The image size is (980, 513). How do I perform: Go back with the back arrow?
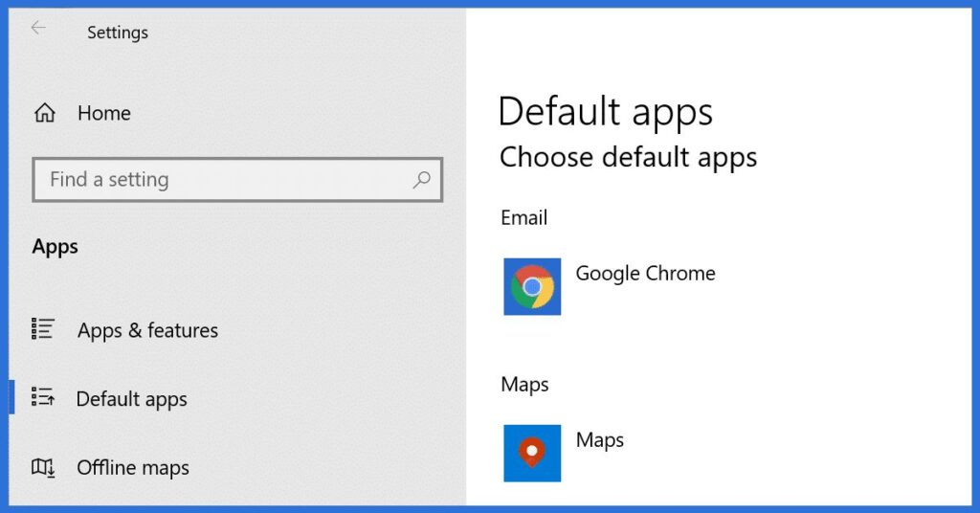(x=38, y=28)
